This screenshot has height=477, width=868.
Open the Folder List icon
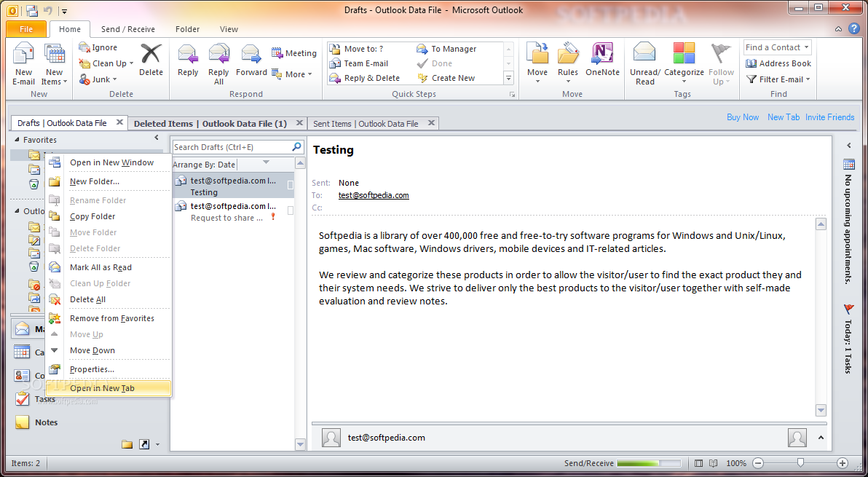[127, 444]
